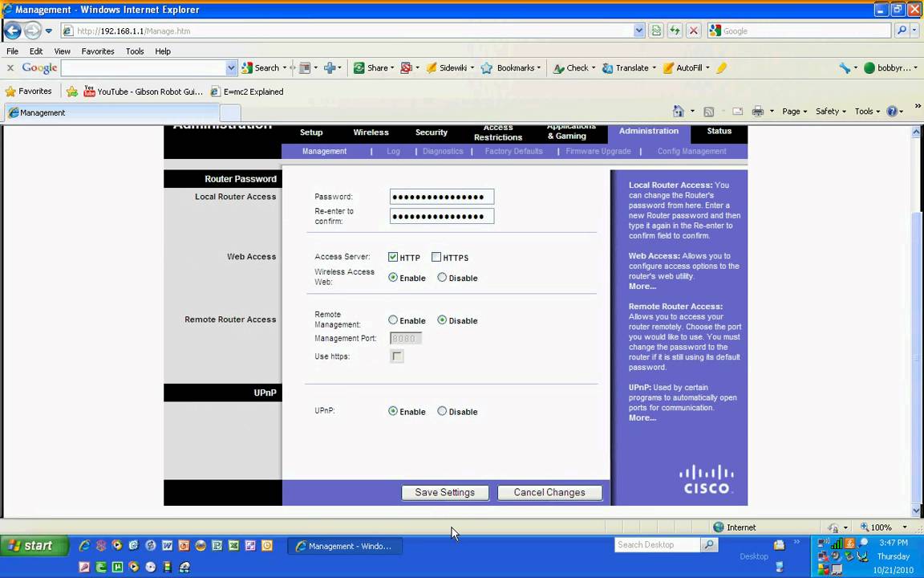Open the Google Toolbar search box dropdown

click(231, 67)
